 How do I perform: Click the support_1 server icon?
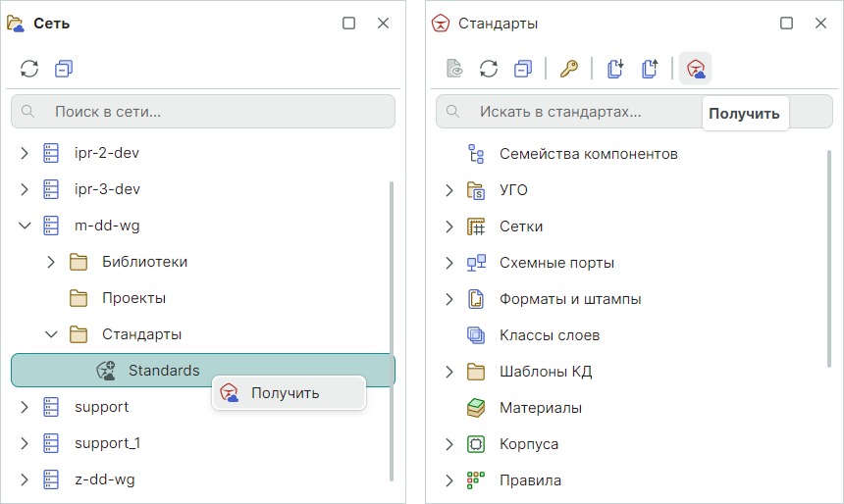click(51, 443)
